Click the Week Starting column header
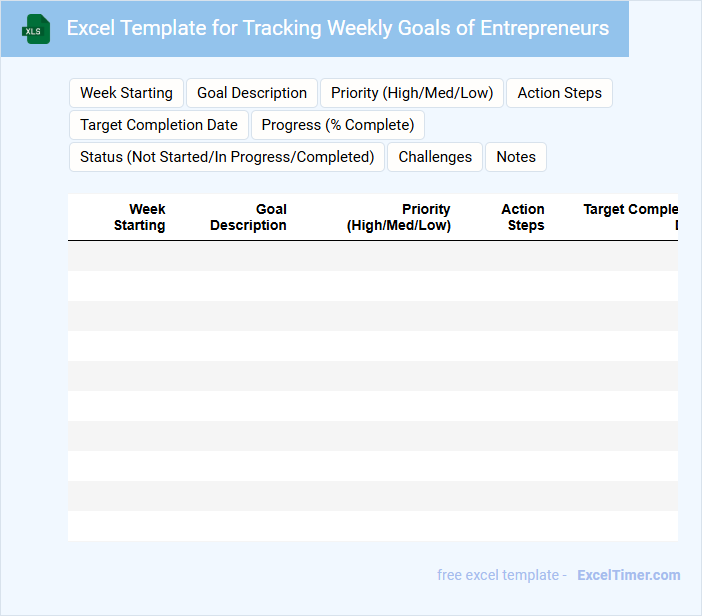 pyautogui.click(x=140, y=217)
